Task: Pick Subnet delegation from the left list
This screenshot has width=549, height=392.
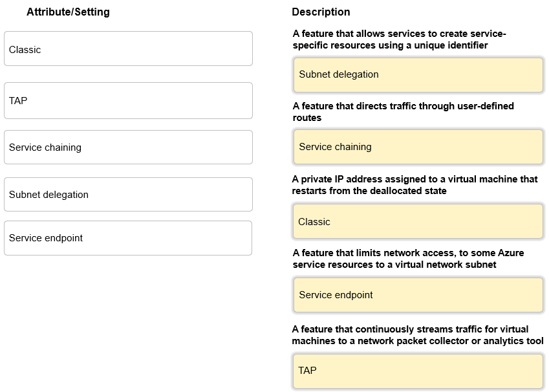Action: 128,195
